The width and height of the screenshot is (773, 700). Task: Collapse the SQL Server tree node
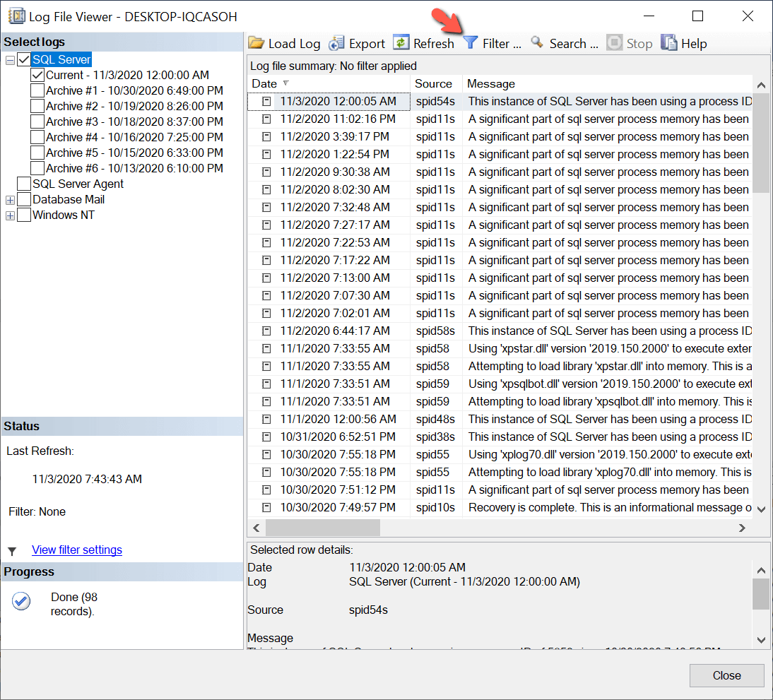(x=10, y=60)
